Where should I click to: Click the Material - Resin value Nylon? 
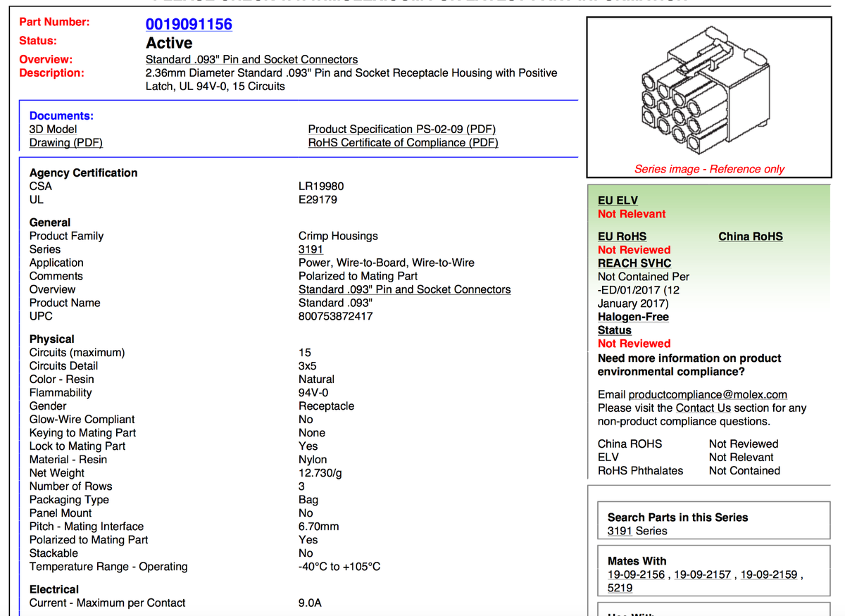tap(313, 460)
